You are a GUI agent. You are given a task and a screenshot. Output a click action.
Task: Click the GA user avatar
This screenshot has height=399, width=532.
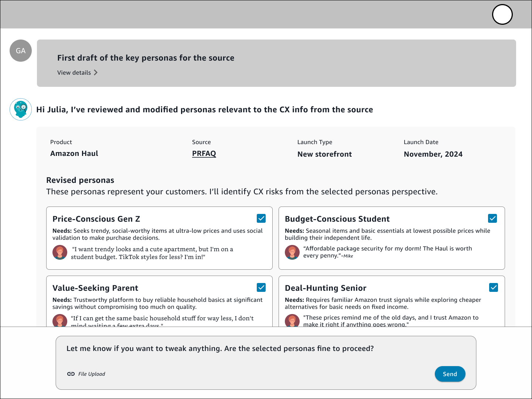coord(21,51)
